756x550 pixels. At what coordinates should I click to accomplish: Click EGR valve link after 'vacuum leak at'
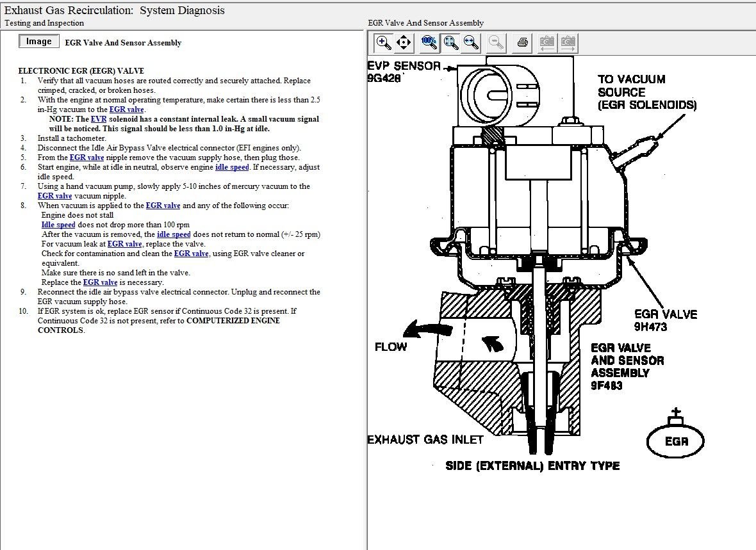point(124,244)
